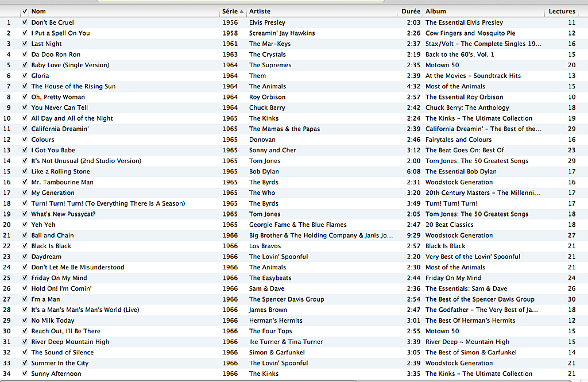Click album The Essential Bob Dylan
The width and height of the screenshot is (588, 382).
click(461, 171)
